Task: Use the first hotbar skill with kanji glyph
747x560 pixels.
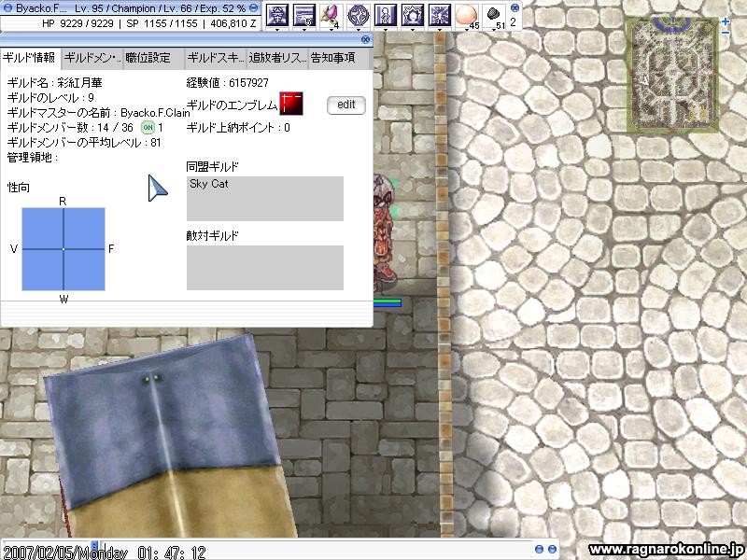Action: click(276, 15)
